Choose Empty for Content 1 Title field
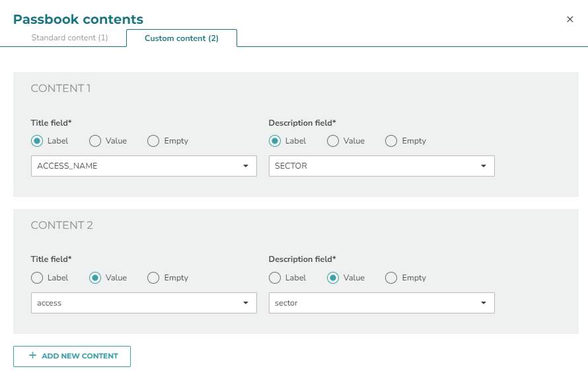Image resolution: width=588 pixels, height=375 pixels. pos(153,141)
